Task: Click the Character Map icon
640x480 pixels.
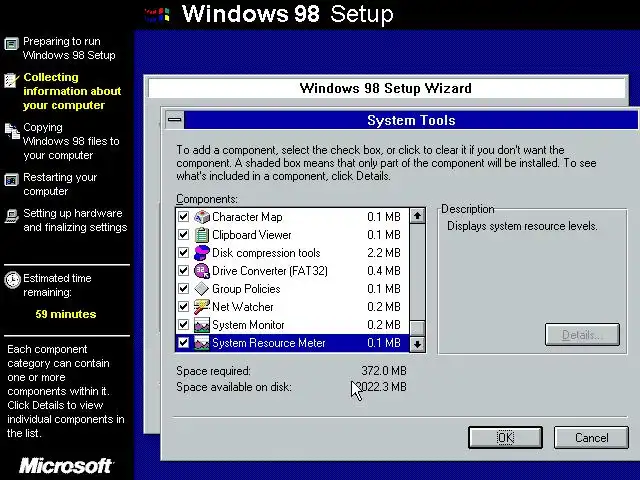Action: click(202, 217)
